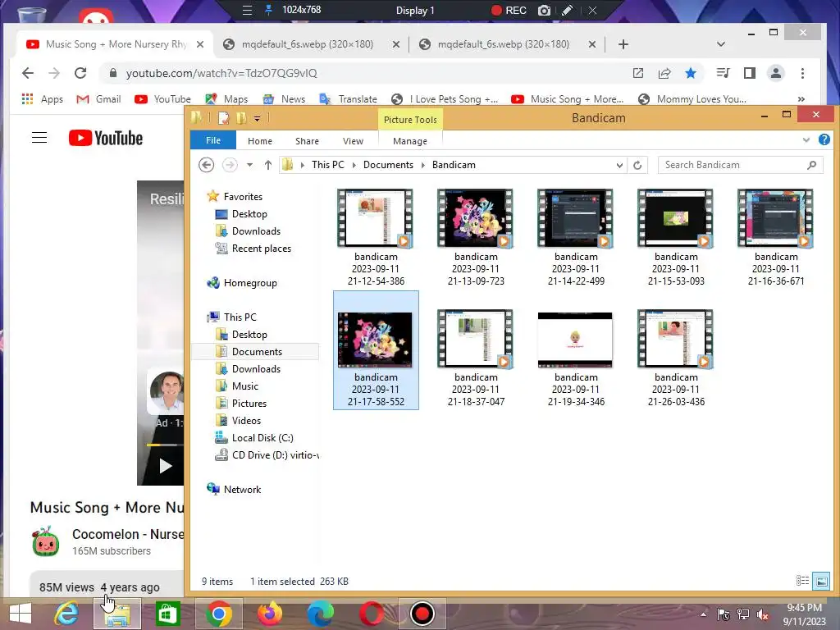This screenshot has width=840, height=630.
Task: Open Internet Explorer from the taskbar
Action: [x=67, y=614]
